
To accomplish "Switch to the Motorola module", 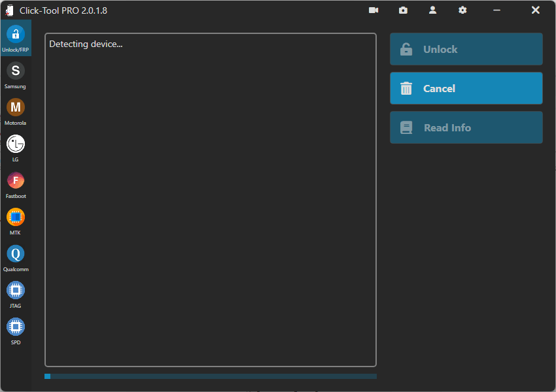I will pos(15,107).
